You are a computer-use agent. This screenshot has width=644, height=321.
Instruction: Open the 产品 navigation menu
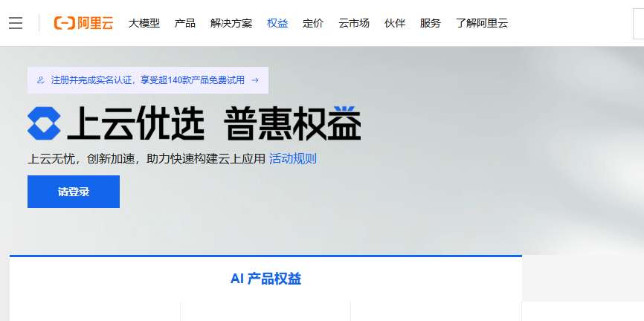click(184, 23)
